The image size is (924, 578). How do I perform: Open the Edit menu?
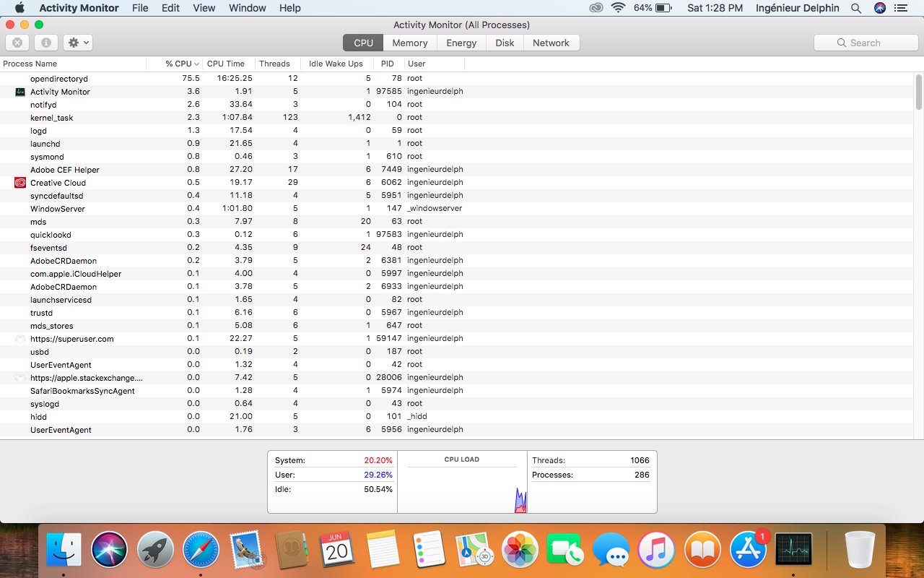[171, 8]
